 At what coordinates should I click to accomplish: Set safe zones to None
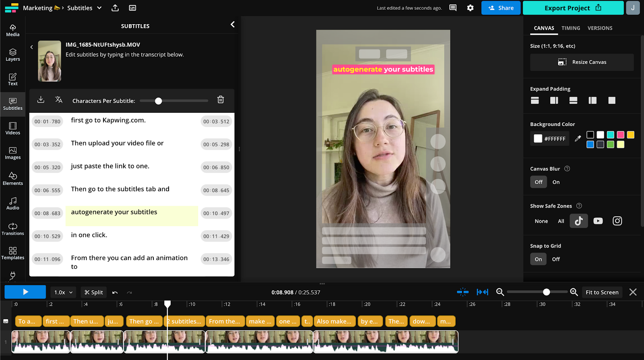(541, 221)
